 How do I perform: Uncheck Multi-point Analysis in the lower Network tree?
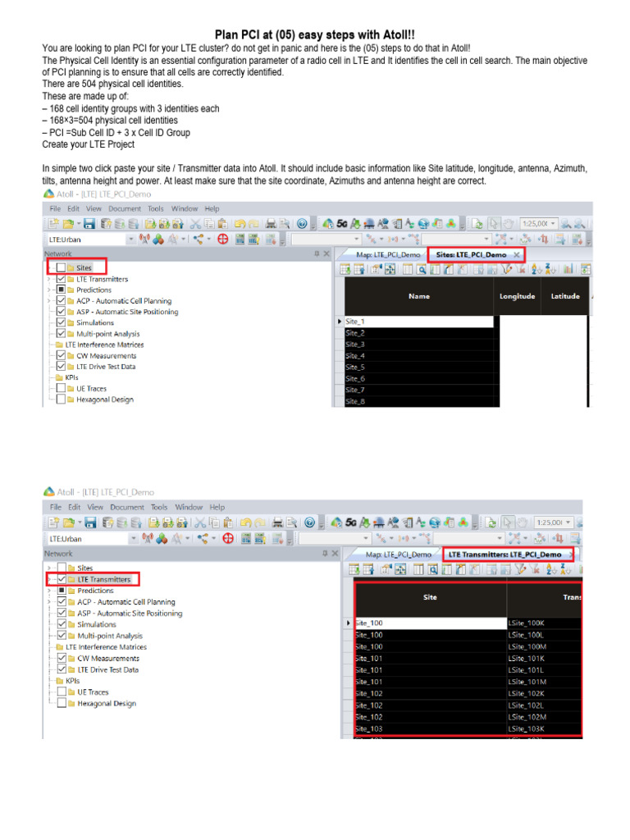pos(62,636)
